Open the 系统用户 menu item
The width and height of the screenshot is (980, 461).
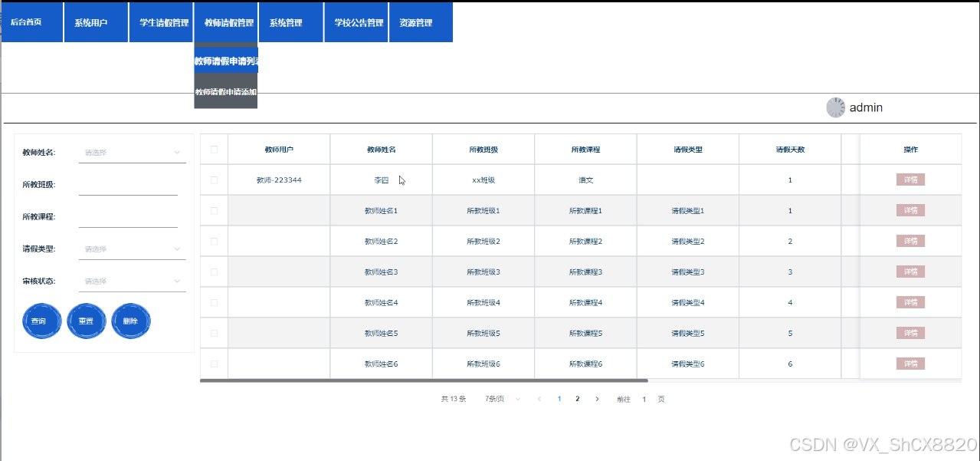(x=96, y=22)
